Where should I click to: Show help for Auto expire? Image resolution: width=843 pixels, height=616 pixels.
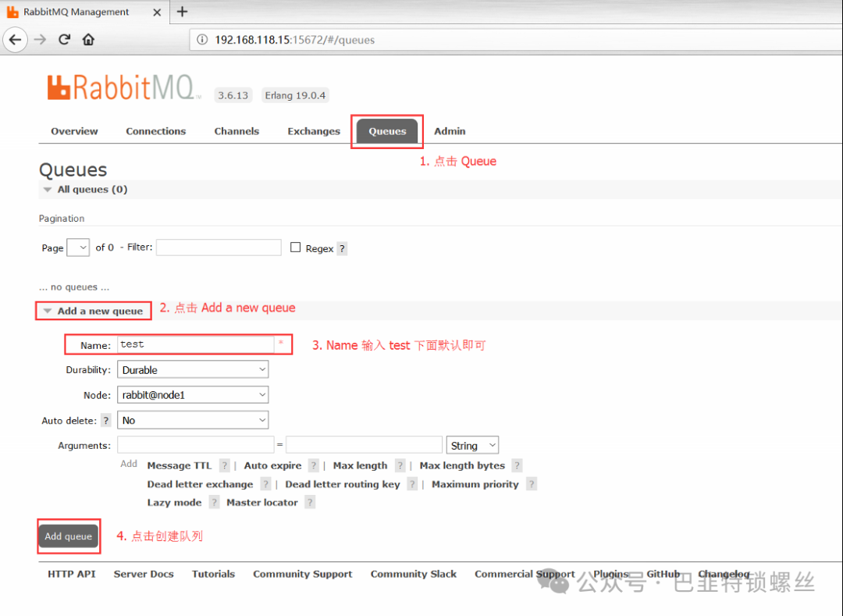tap(314, 465)
